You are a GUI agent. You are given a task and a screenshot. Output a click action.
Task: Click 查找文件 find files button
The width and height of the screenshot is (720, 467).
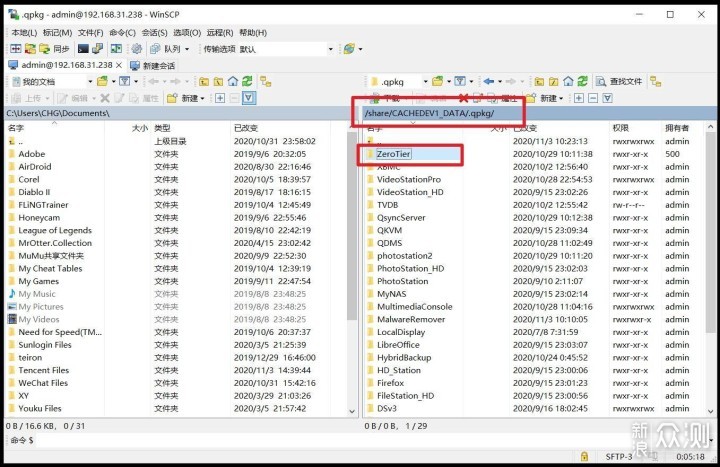pyautogui.click(x=619, y=82)
